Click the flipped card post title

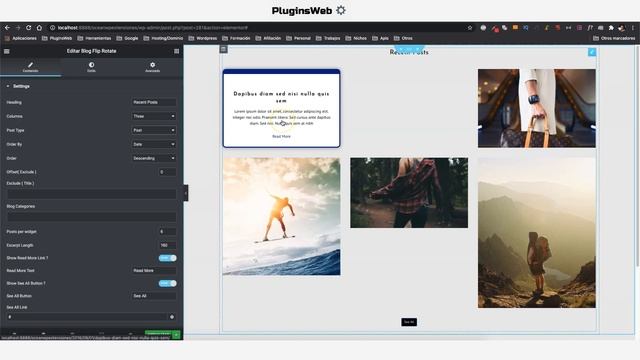(281, 97)
